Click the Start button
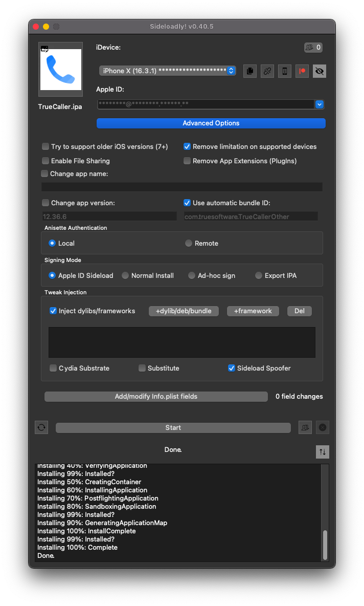The image size is (364, 606). [173, 428]
